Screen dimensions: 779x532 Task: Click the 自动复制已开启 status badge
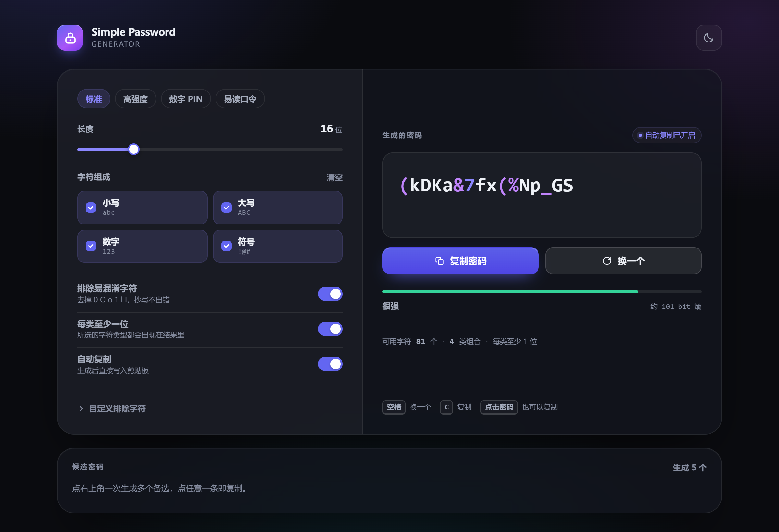(667, 135)
